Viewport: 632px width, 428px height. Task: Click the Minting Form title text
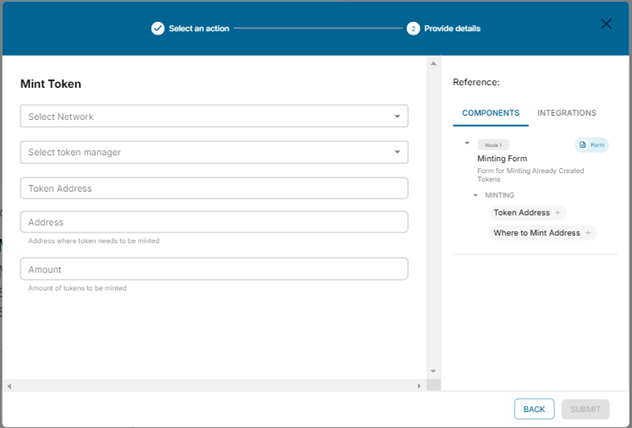(x=502, y=158)
